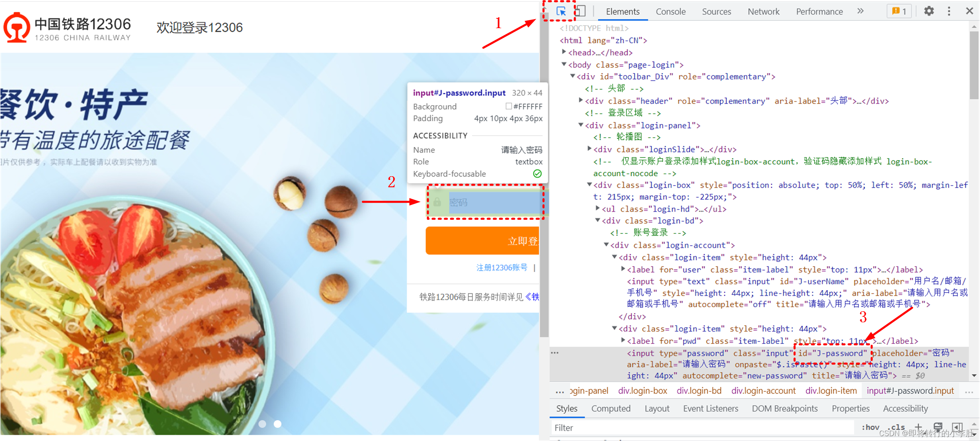Click the div.login-item breadcrumb
The height and width of the screenshot is (441, 980).
coord(831,391)
